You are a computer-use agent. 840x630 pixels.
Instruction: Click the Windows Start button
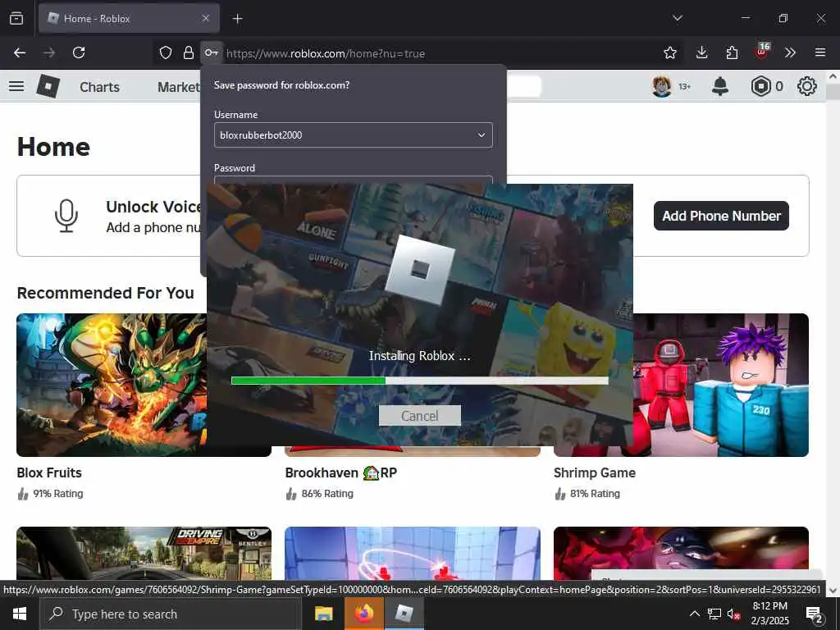20,614
